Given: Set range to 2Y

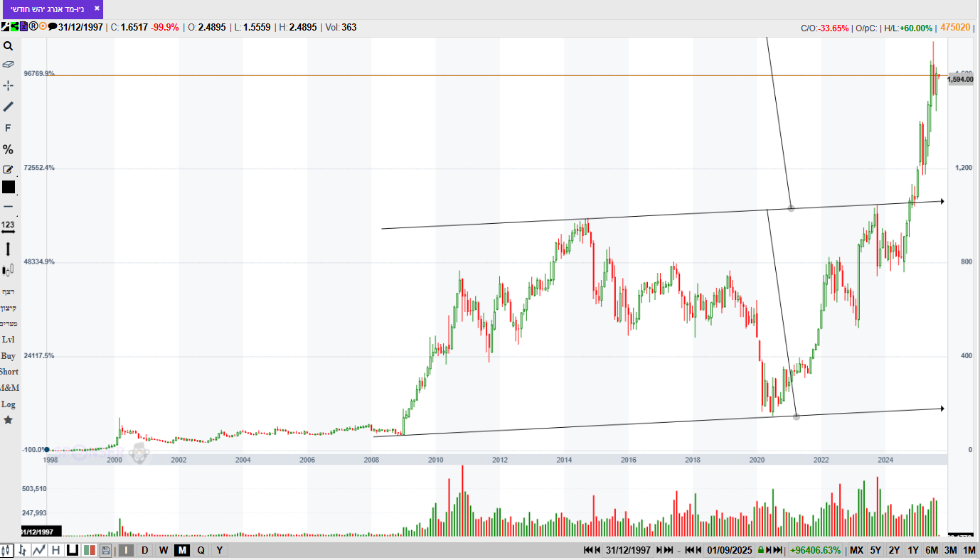Looking at the screenshot, I should pos(895,550).
